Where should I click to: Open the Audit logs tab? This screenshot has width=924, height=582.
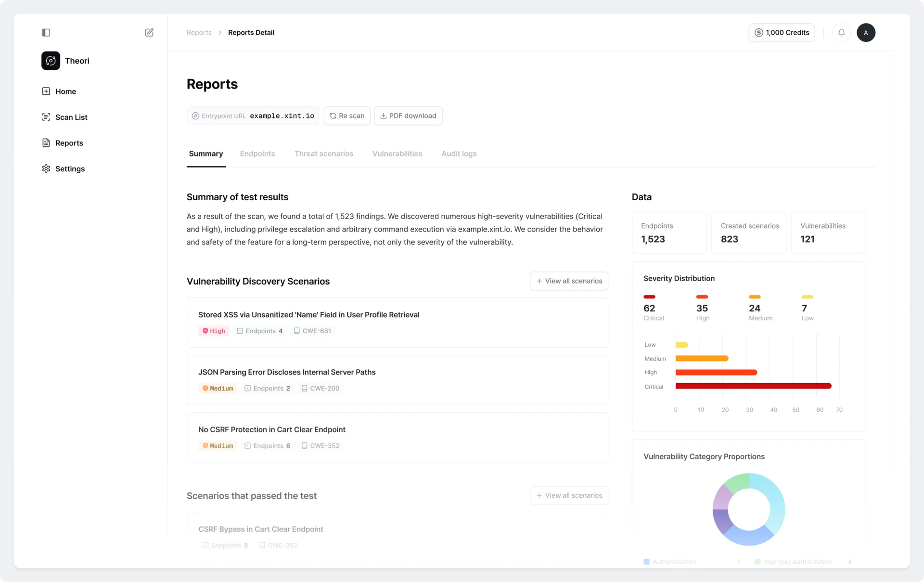point(459,154)
